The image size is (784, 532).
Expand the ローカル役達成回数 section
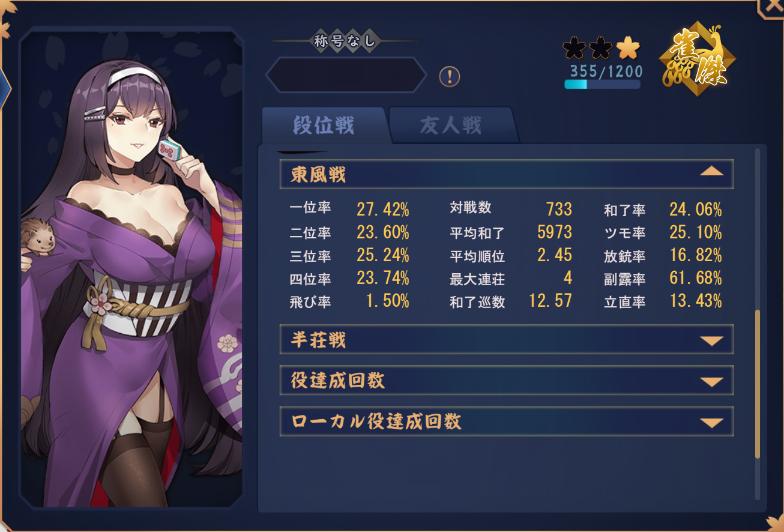pos(507,422)
